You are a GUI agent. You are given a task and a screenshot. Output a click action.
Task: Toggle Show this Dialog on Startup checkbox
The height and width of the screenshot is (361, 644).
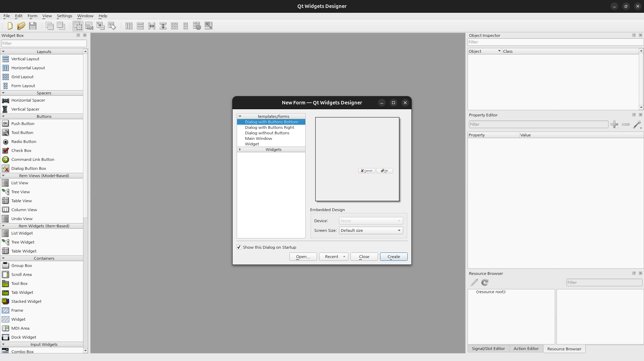pos(239,247)
